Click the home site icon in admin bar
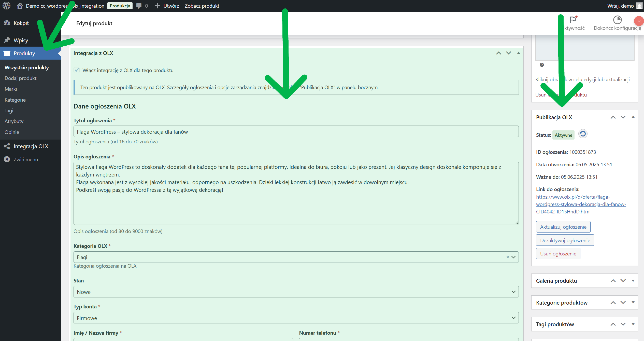 [20, 6]
